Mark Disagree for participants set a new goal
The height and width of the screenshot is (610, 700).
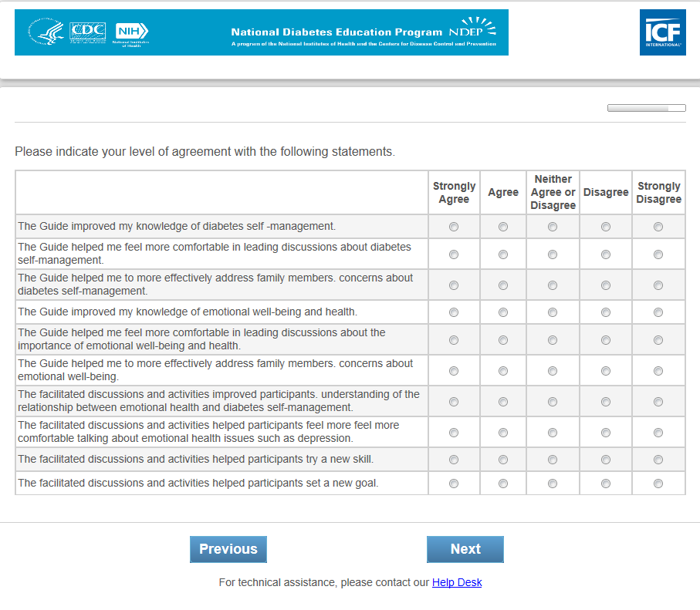tap(606, 484)
